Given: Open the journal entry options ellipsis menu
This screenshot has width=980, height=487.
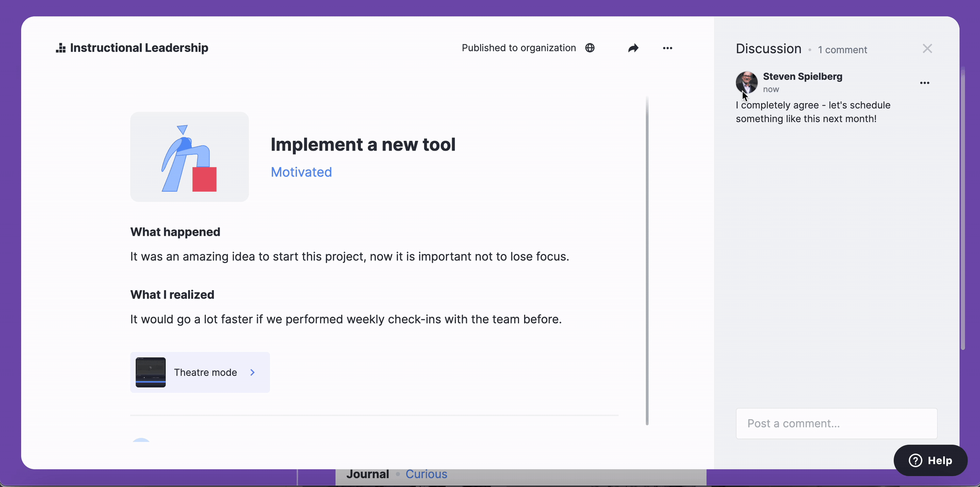Looking at the screenshot, I should coord(667,48).
